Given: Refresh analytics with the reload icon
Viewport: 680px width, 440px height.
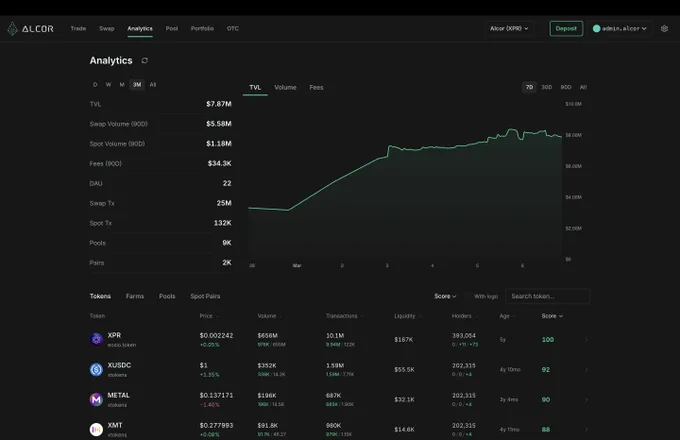Looking at the screenshot, I should tap(145, 61).
